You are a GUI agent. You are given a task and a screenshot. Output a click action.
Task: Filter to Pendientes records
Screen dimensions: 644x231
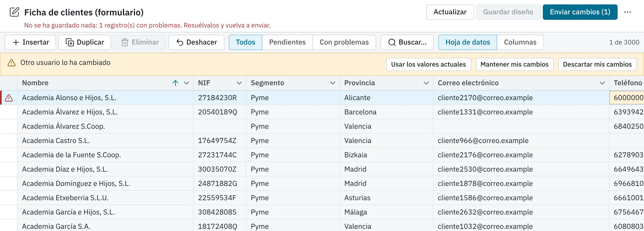click(x=287, y=42)
